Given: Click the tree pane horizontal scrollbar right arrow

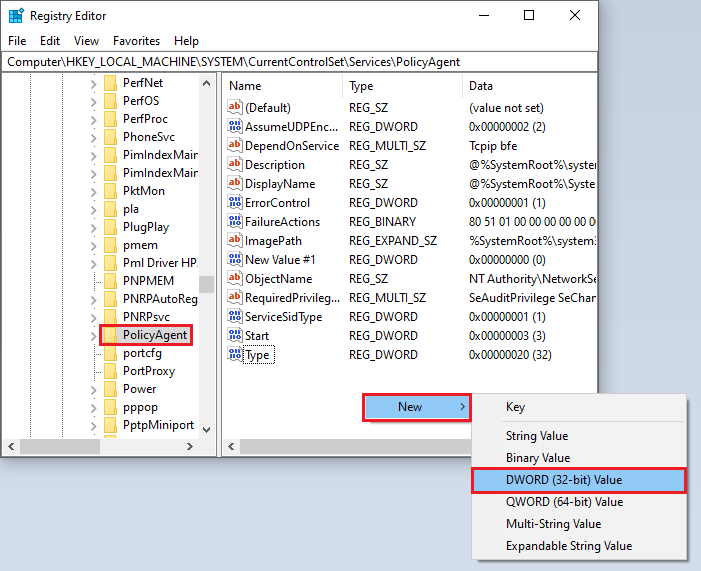Looking at the screenshot, I should click(x=207, y=446).
